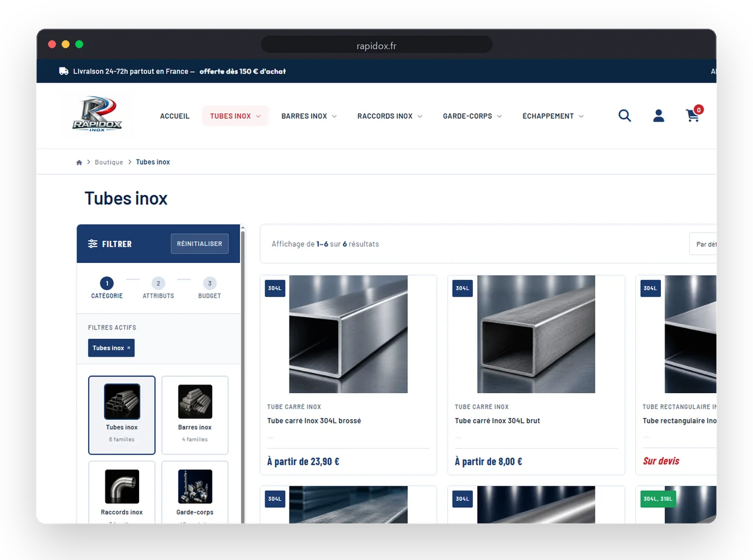
Task: Click the filter sliders icon beside FILTRER
Action: click(x=93, y=244)
